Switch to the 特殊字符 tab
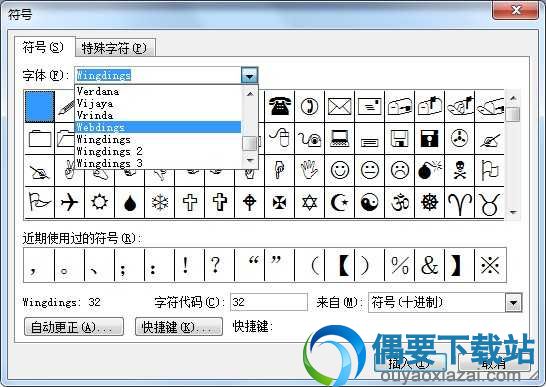The width and height of the screenshot is (546, 387). coord(115,48)
